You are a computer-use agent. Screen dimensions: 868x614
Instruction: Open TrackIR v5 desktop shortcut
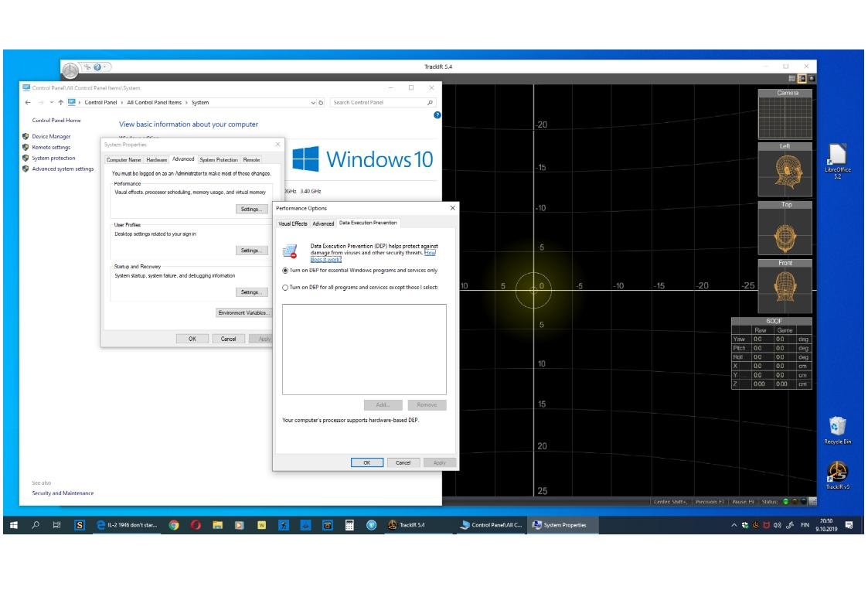tap(838, 475)
